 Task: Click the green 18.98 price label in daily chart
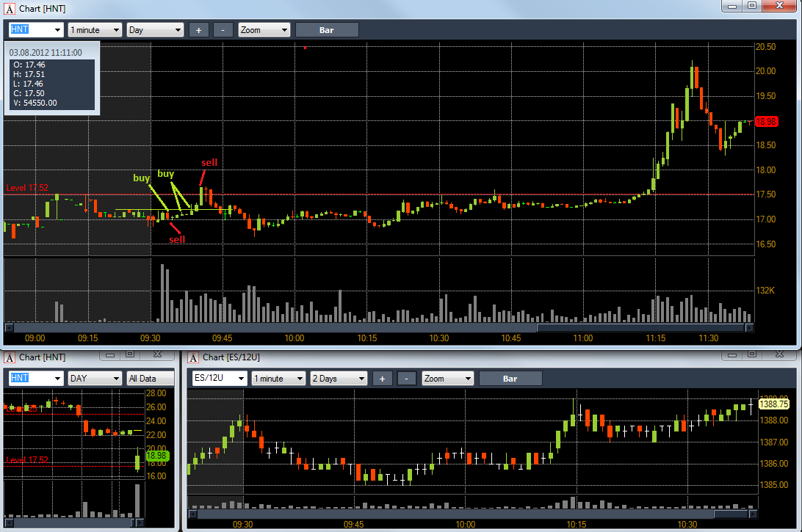point(157,456)
